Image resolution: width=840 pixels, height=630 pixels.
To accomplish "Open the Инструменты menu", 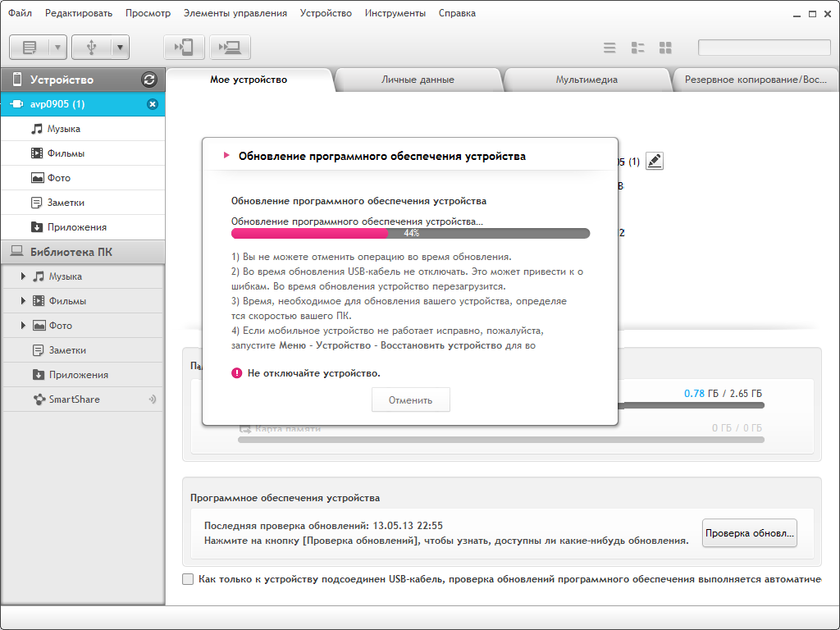I will pos(395,13).
